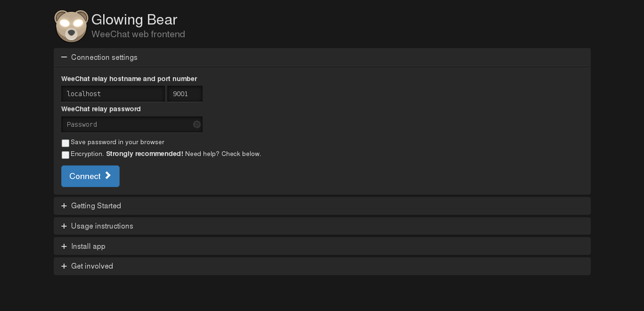
Task: Expand the Usage instructions section
Action: coord(322,226)
